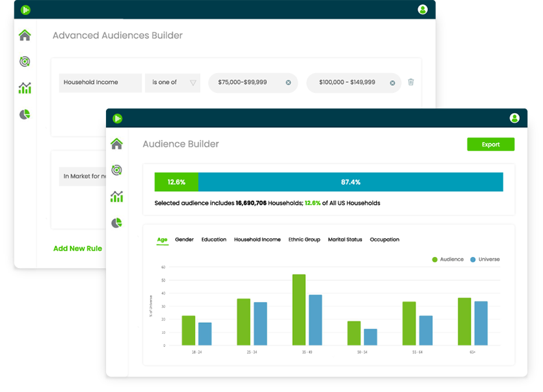This screenshot has width=543, height=392.
Task: Open the target icon in the Audience Builder sidebar
Action: pyautogui.click(x=116, y=170)
